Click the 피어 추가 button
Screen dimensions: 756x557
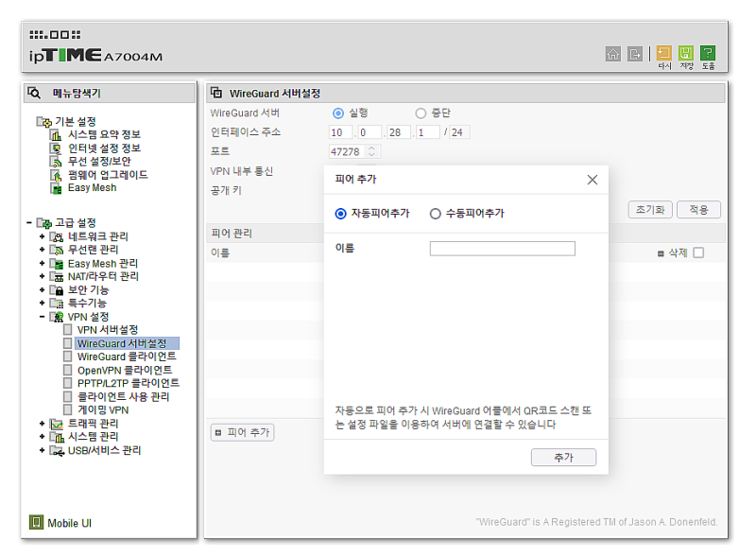[243, 432]
